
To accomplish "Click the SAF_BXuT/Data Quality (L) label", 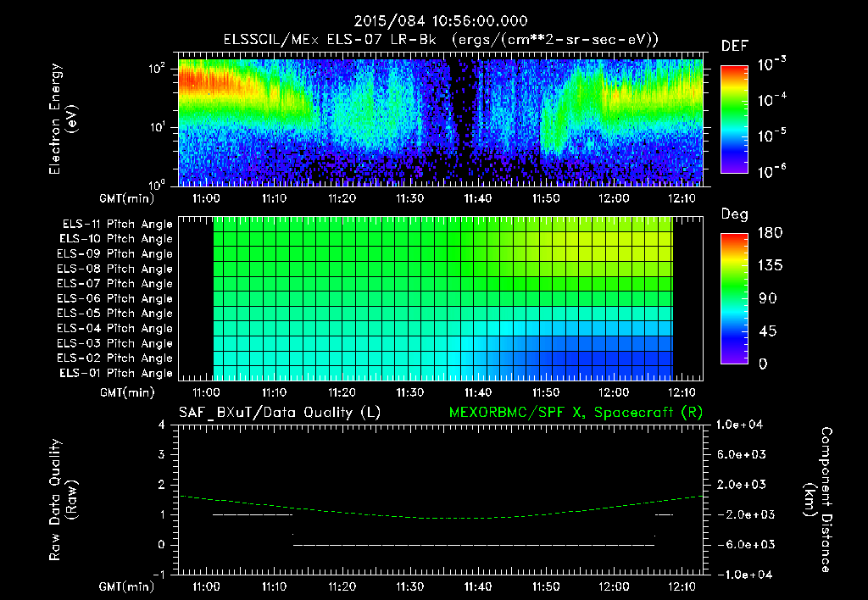I will 280,413.
